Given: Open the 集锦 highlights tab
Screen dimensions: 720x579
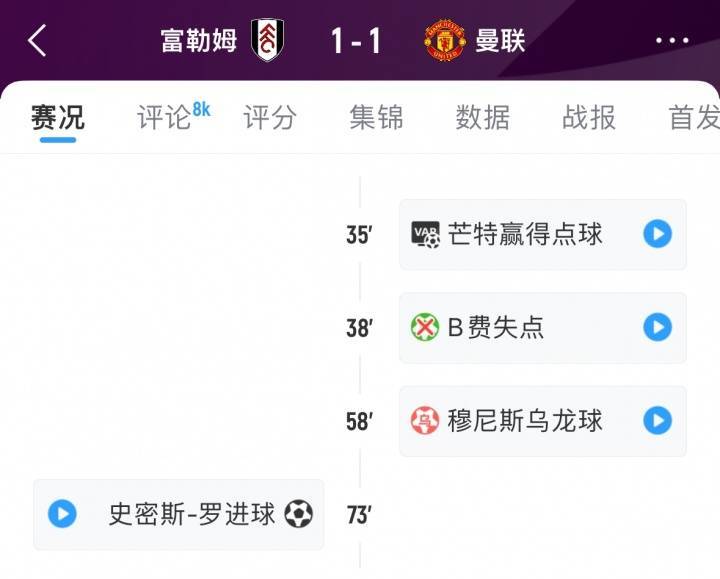Looking at the screenshot, I should (376, 118).
